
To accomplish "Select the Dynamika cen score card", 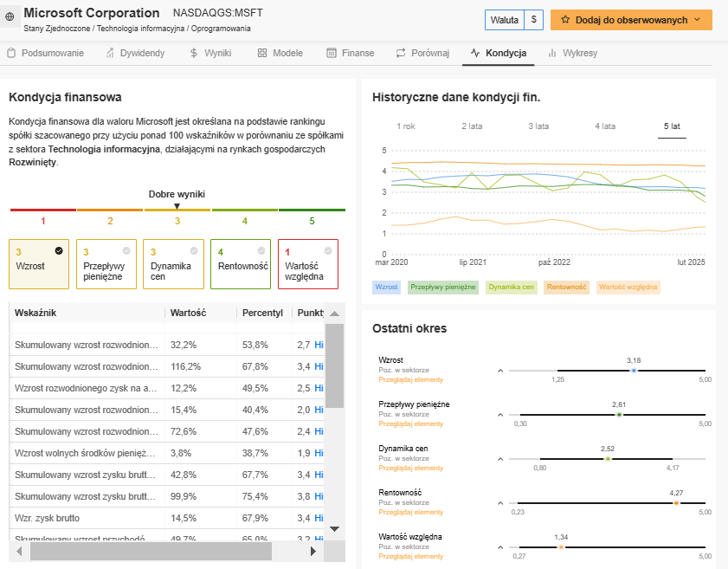I will pos(174,264).
